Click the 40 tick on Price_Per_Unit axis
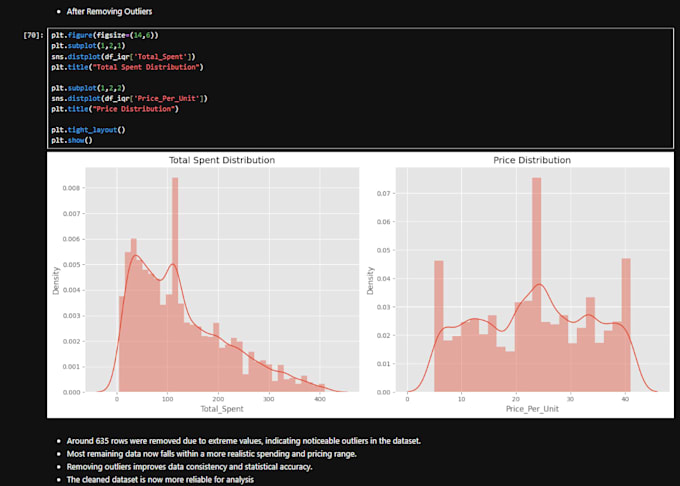This screenshot has width=680, height=486. click(625, 399)
